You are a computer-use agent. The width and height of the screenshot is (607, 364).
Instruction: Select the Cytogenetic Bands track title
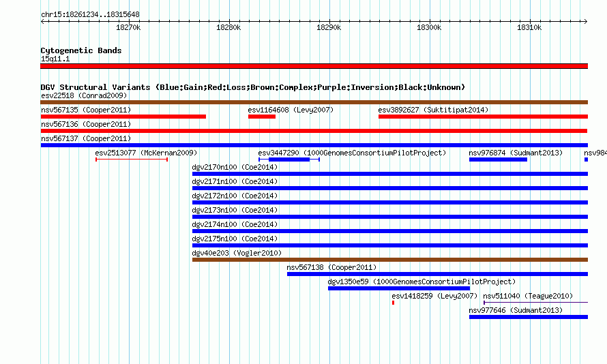[81, 50]
